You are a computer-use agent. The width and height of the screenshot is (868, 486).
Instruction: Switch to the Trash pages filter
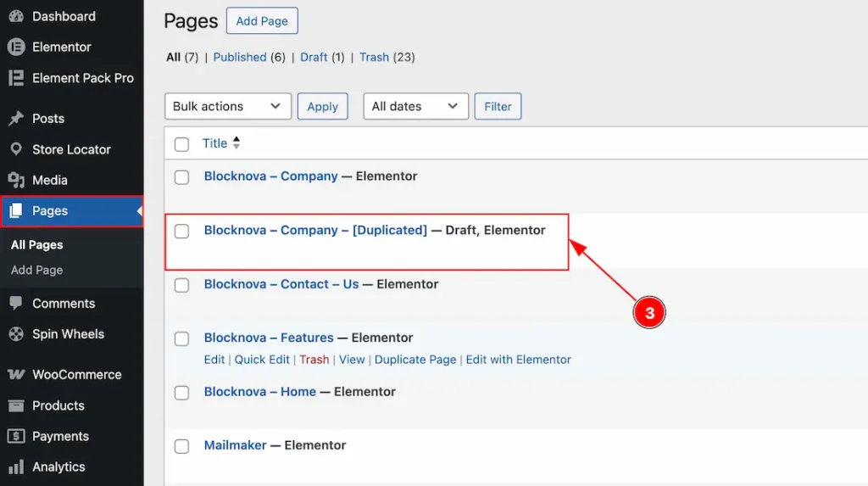pos(374,57)
